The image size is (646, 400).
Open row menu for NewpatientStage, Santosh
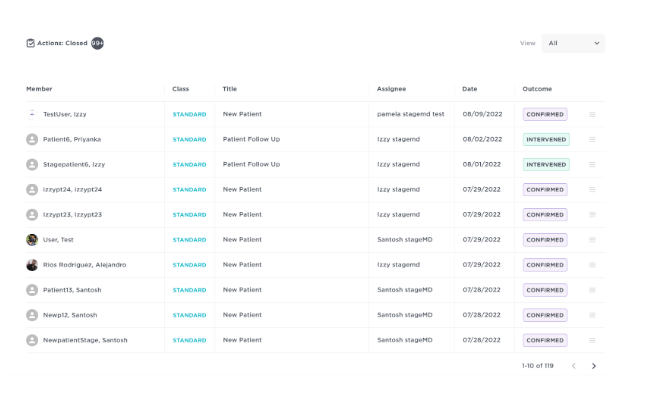click(x=592, y=340)
